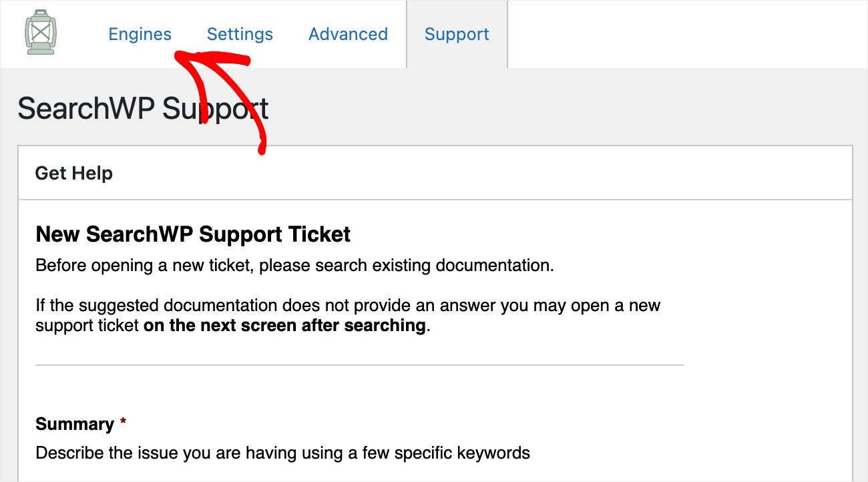Viewport: 868px width, 482px height.
Task: Click the New SearchWP Support Ticket heading
Action: pyautogui.click(x=193, y=234)
